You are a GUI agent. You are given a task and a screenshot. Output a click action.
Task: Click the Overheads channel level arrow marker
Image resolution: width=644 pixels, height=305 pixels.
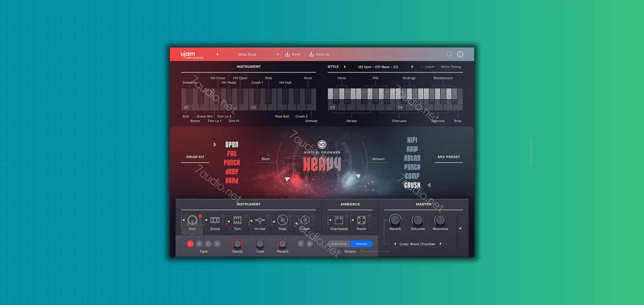point(330,220)
